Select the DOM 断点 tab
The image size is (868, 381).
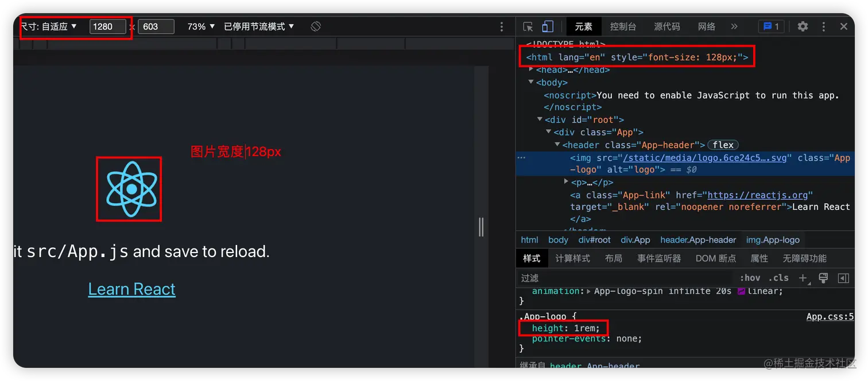click(716, 258)
